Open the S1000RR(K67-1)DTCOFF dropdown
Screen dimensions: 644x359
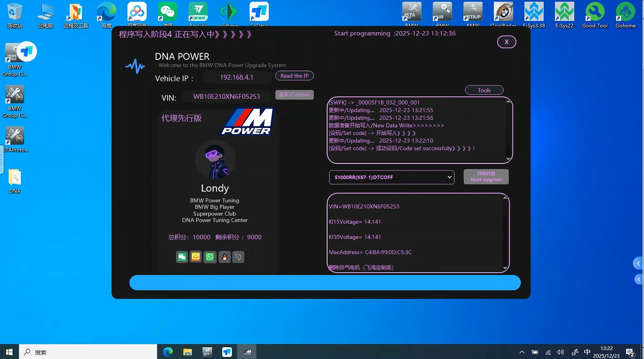(391, 177)
